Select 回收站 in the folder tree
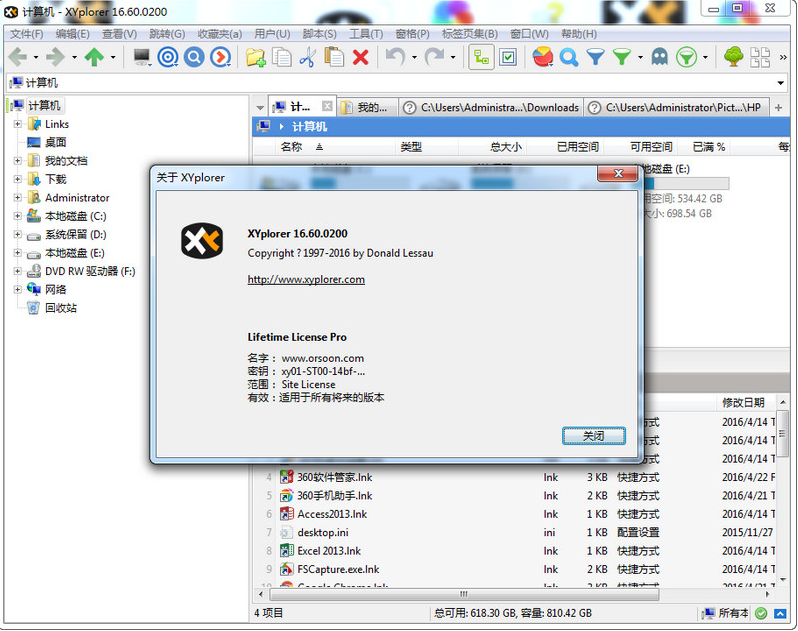The image size is (798, 631). 61,308
